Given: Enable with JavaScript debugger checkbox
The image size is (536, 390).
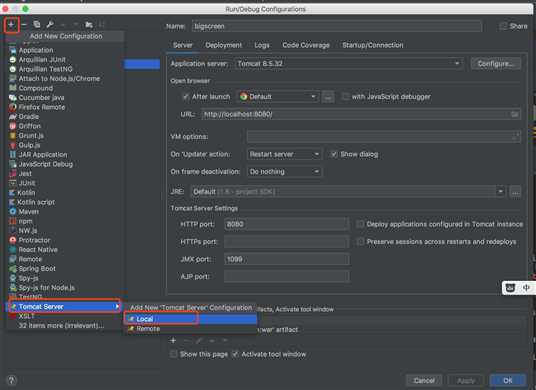Looking at the screenshot, I should [345, 97].
